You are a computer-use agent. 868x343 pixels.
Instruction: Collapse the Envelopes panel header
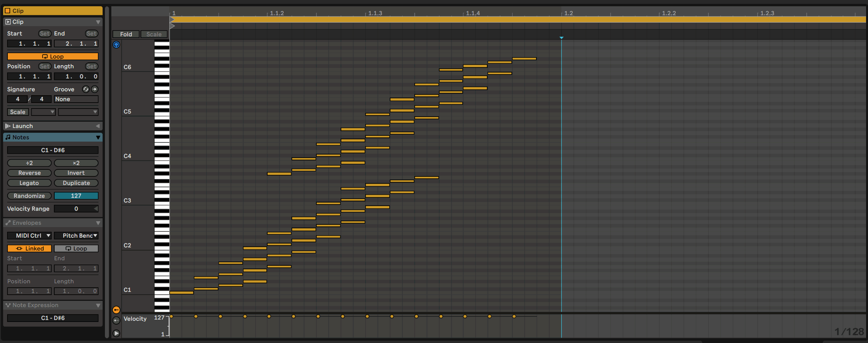[x=98, y=223]
